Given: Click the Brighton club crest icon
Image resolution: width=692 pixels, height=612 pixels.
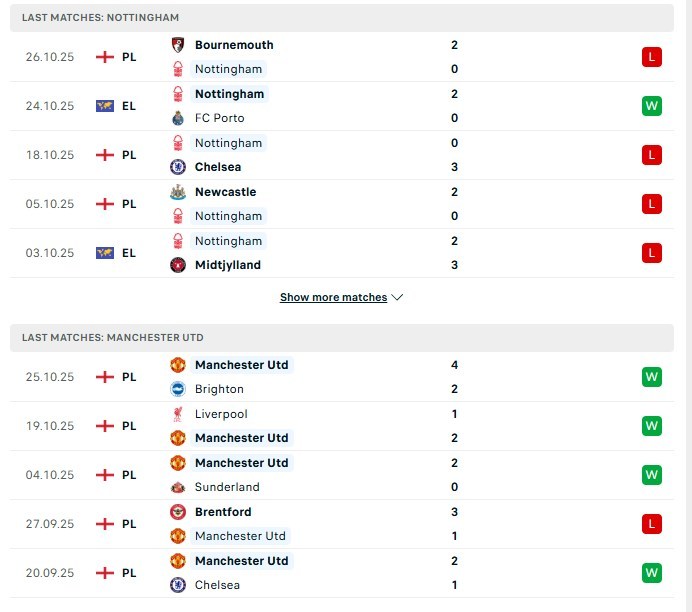Looking at the screenshot, I should pyautogui.click(x=178, y=389).
